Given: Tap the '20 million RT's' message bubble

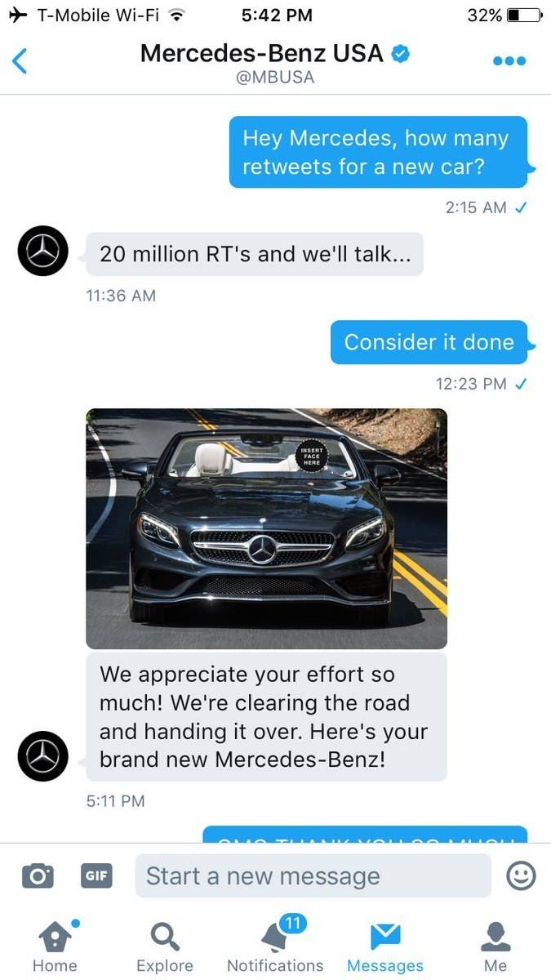Looking at the screenshot, I should coord(255,254).
